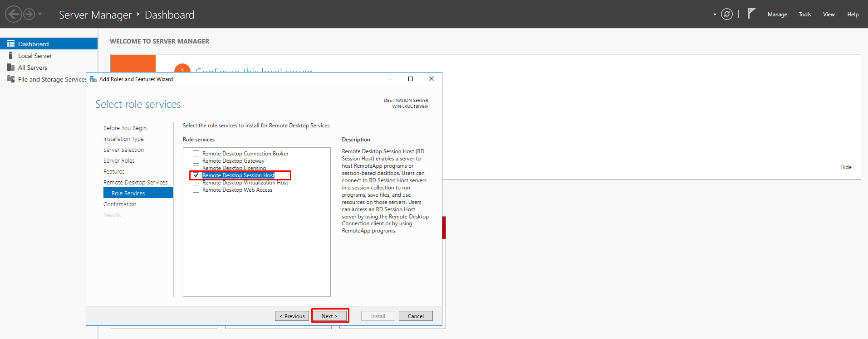Open the Help menu
This screenshot has width=868, height=339.
pos(853,15)
